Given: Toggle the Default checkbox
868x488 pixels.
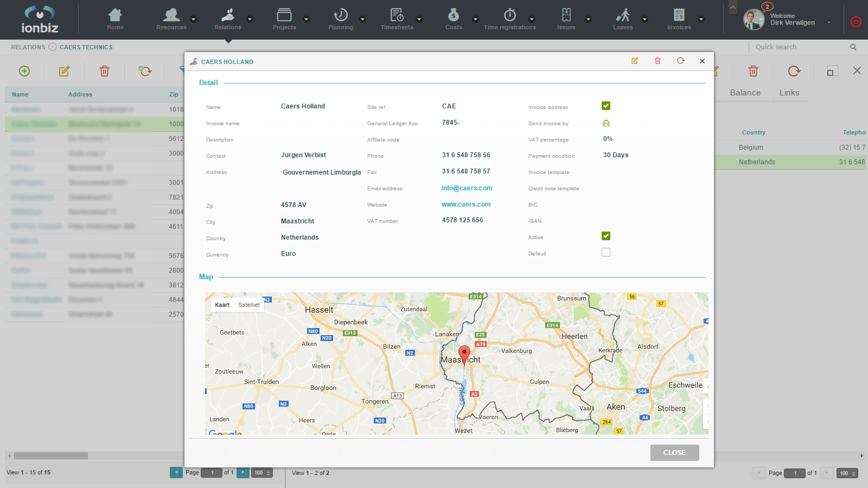Looking at the screenshot, I should click(x=606, y=252).
